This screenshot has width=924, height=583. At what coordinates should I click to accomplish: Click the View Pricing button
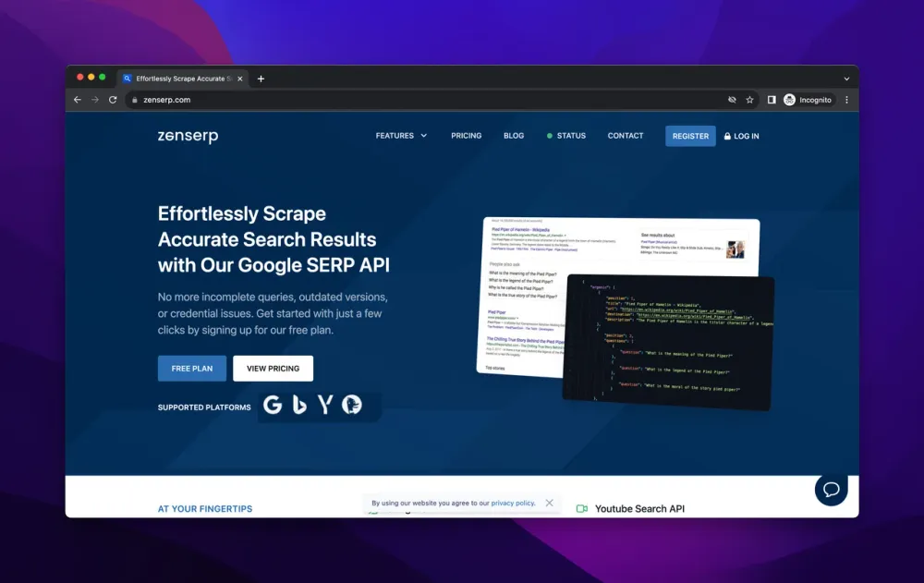click(273, 369)
